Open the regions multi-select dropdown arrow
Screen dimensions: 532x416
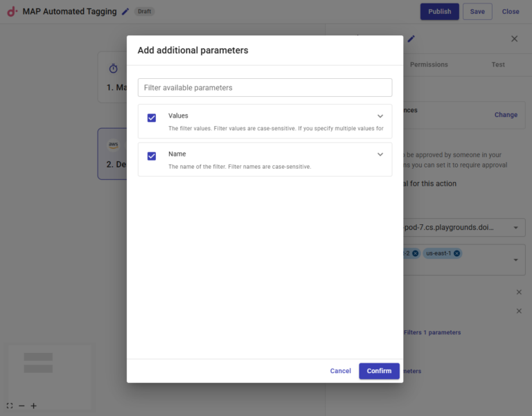click(x=515, y=260)
